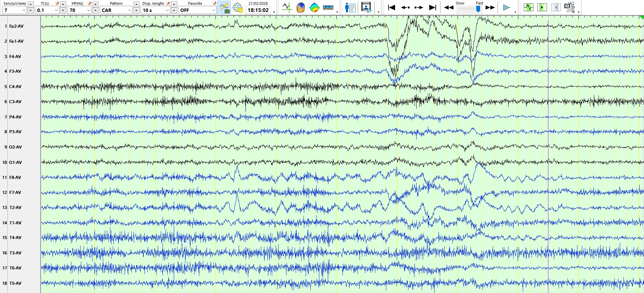Toggle the 50 Hz notch filter
This screenshot has width=644, height=293.
224,8
